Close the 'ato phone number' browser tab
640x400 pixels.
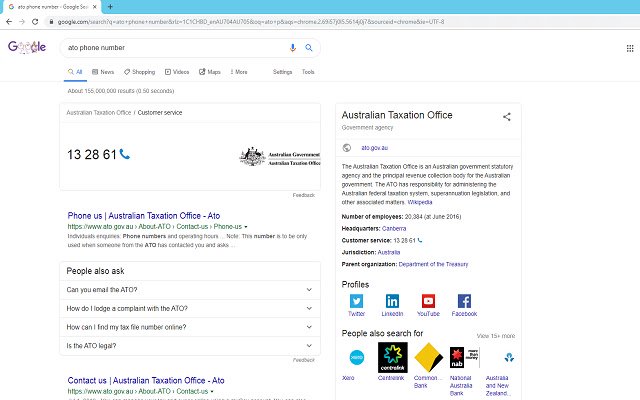click(x=95, y=7)
